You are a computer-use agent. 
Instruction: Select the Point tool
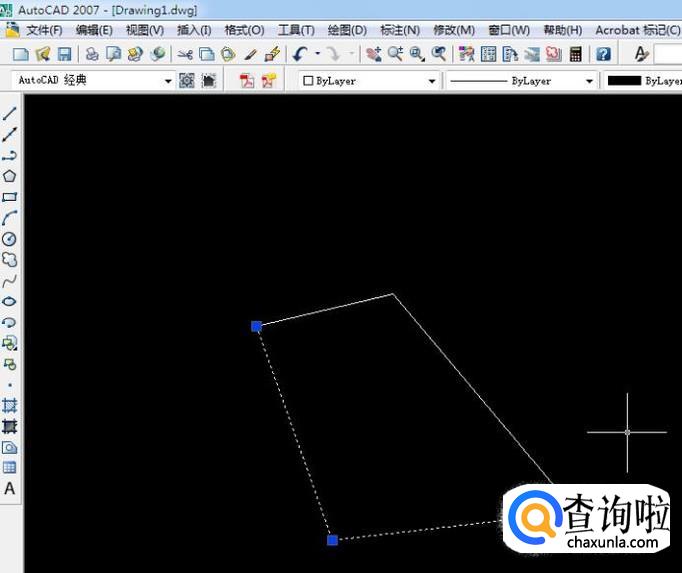(x=10, y=385)
